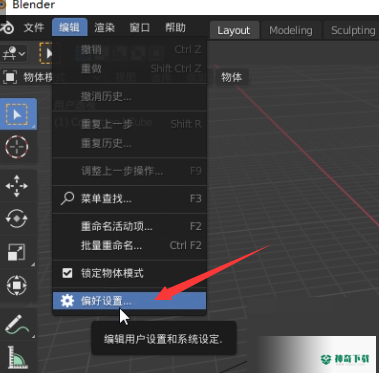Open 撤消历史... entry

pos(130,97)
